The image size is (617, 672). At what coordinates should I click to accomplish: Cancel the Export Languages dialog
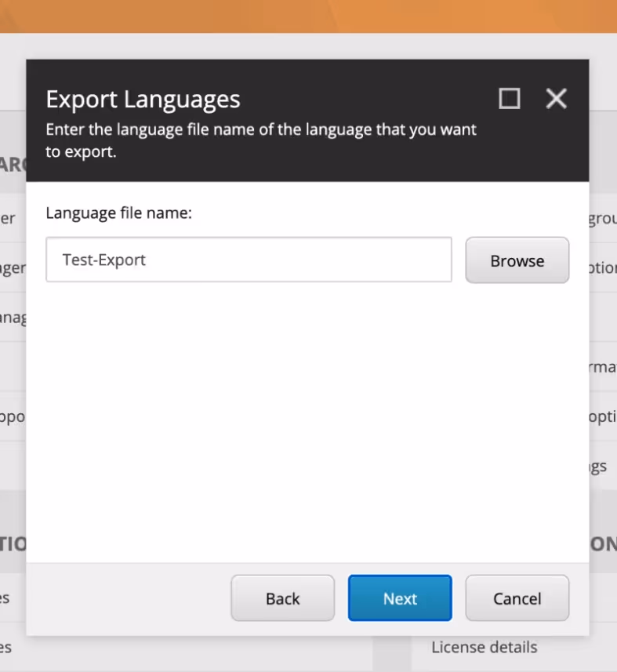517,598
